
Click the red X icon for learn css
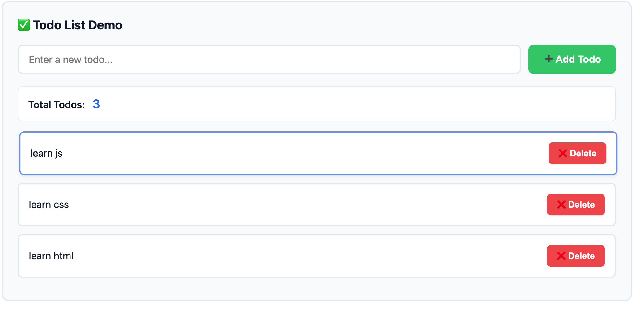(561, 205)
